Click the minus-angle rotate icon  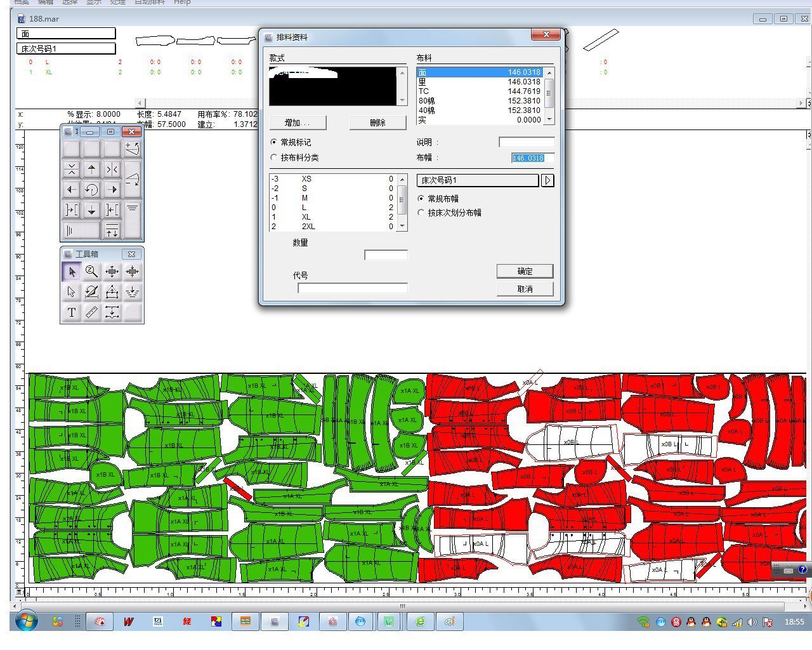[132, 179]
